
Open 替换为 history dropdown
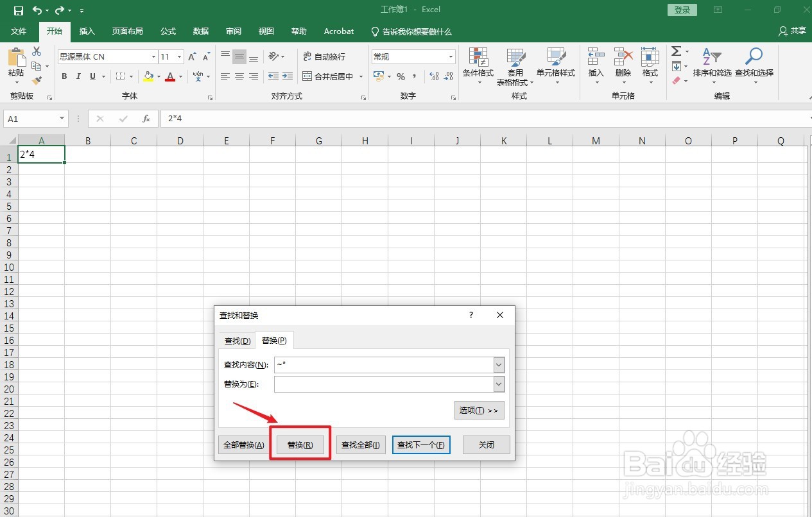(x=499, y=384)
